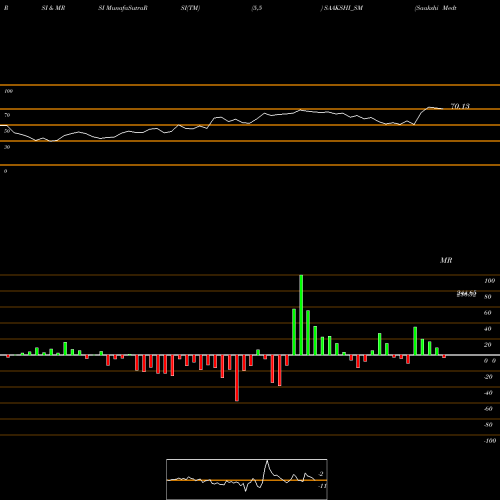Click the RSI axis label 30
This screenshot has width=500, height=500.
click(7, 147)
